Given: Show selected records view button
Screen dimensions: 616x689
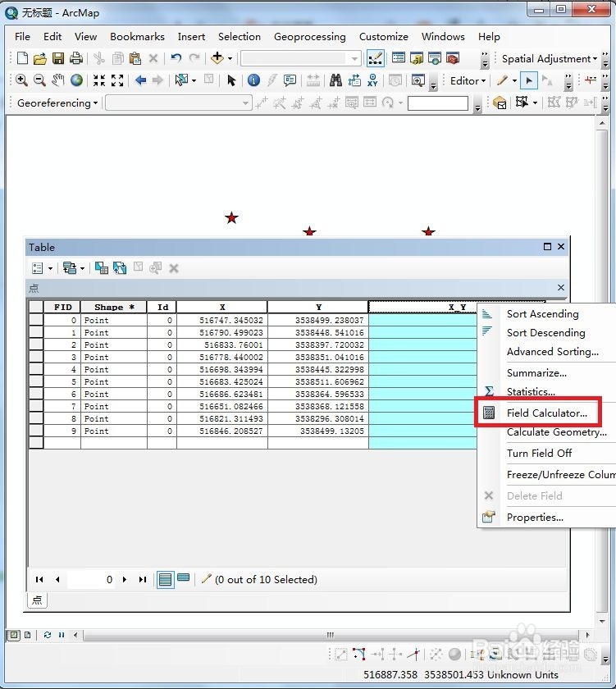Looking at the screenshot, I should tap(183, 578).
